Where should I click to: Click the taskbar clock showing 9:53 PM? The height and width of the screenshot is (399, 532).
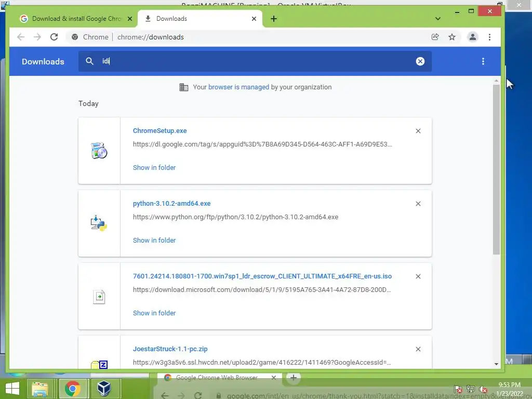(510, 389)
